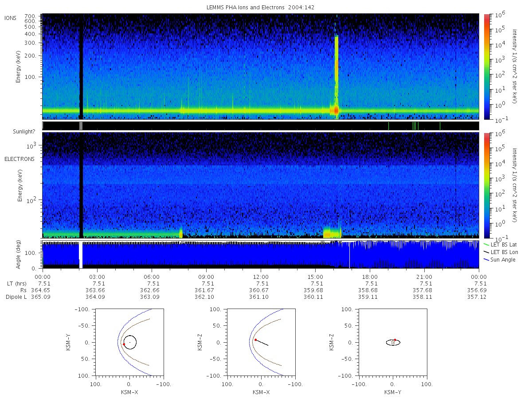Click the ions intensity color bar

point(486,66)
